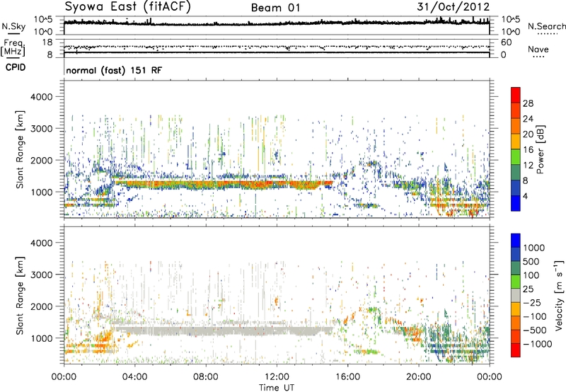The width and height of the screenshot is (566, 392).
Task: Click the 'Nave' legend label
Action: [x=538, y=49]
